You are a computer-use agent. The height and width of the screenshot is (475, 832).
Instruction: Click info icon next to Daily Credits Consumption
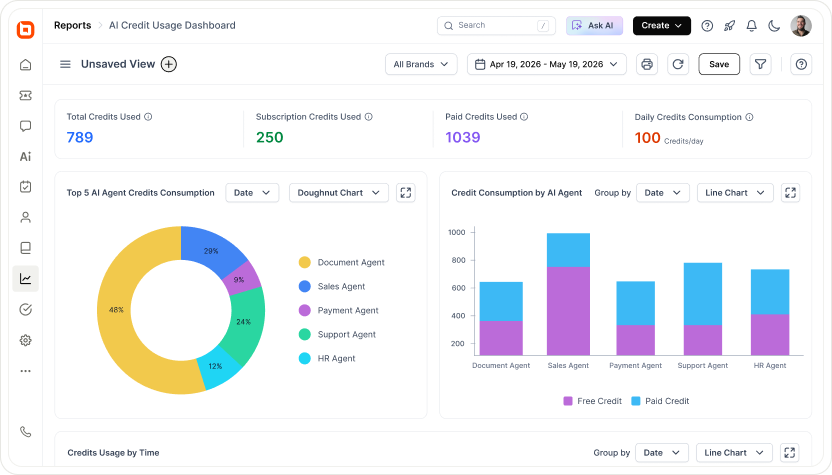coord(749,117)
